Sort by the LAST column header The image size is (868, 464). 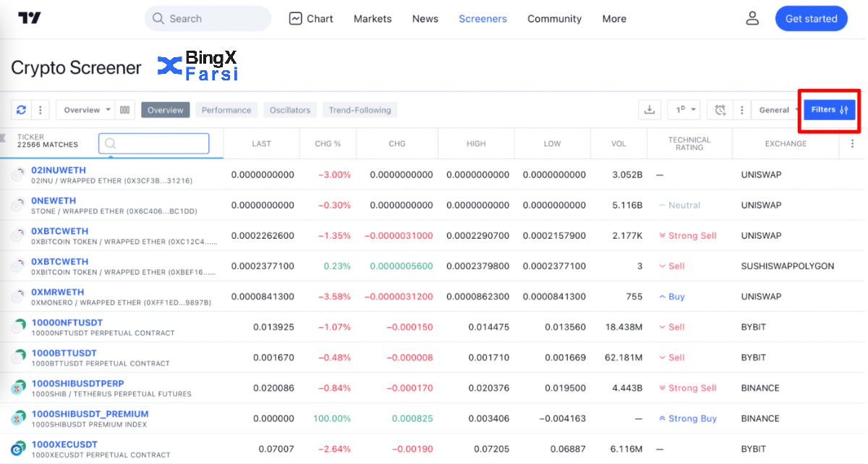coord(261,143)
